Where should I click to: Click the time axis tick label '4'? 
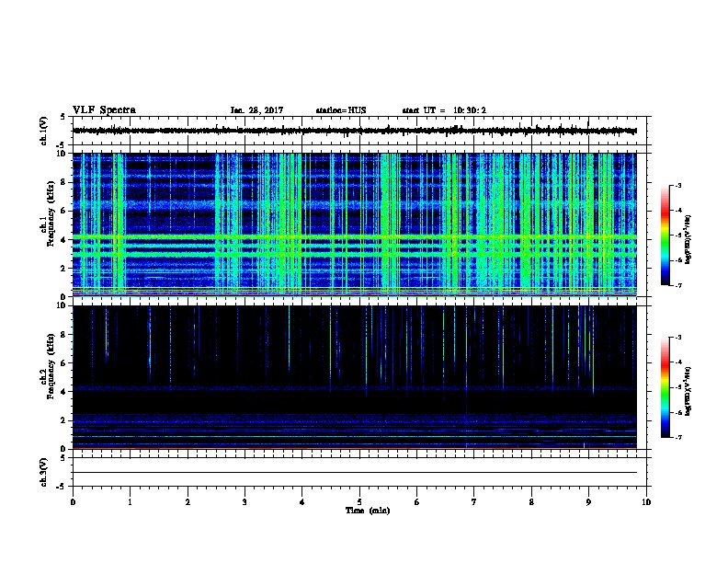(302, 502)
